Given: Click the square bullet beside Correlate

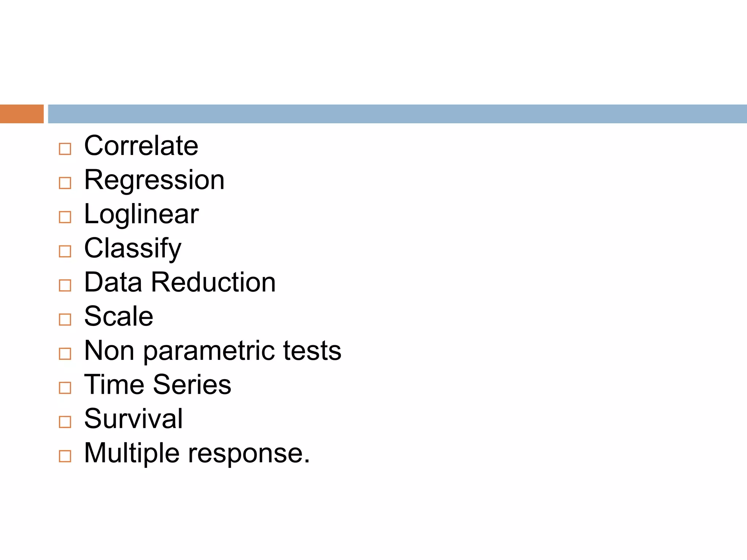Looking at the screenshot, I should pyautogui.click(x=65, y=149).
